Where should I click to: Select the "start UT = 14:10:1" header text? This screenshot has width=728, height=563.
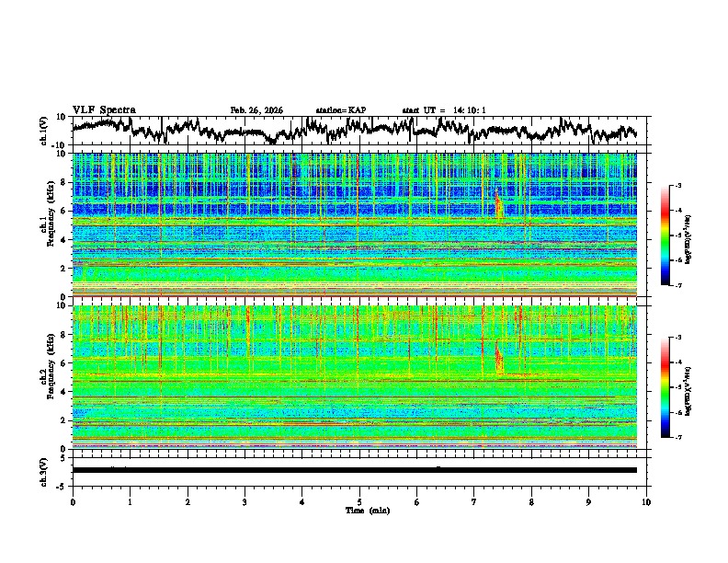[444, 110]
